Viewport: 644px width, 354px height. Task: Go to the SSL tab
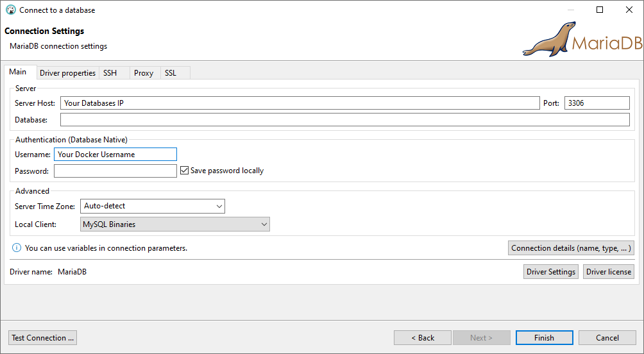171,73
